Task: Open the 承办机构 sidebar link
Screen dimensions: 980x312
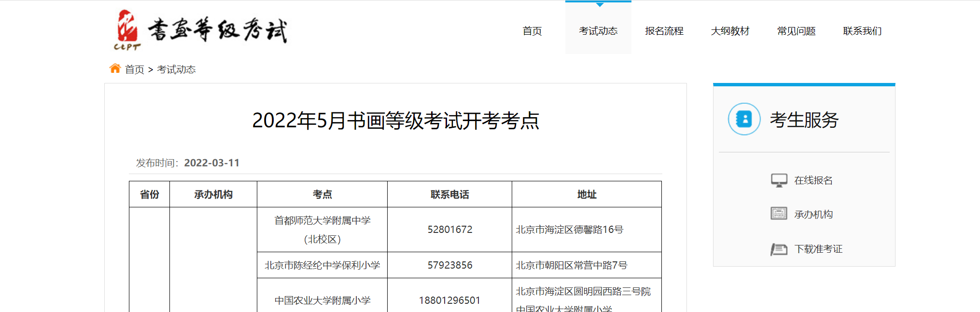Action: click(x=813, y=215)
